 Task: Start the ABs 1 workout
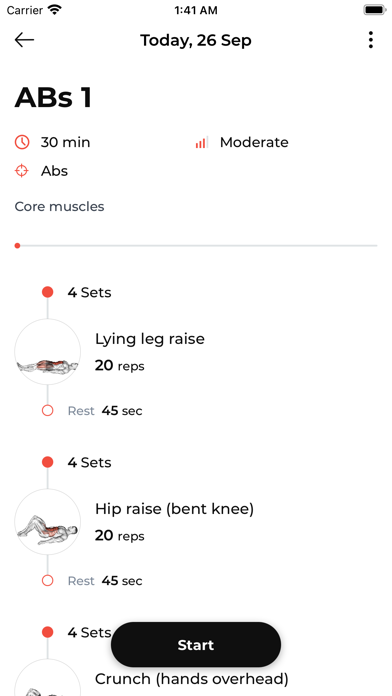coord(196,645)
